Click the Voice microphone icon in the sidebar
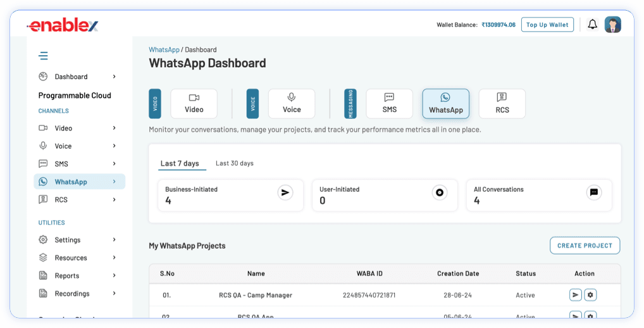This screenshot has height=328, width=644. click(x=43, y=146)
